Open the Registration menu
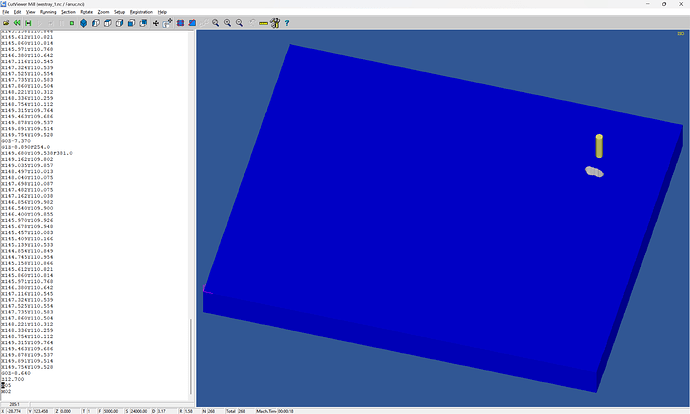690x414 pixels. [141, 12]
